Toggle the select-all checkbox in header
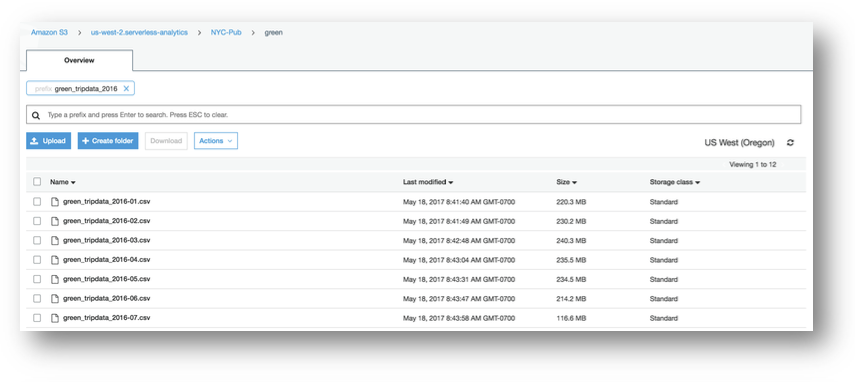 [37, 181]
